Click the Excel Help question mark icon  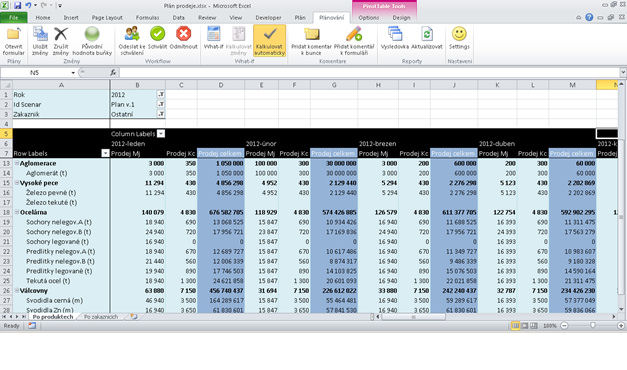coord(589,17)
